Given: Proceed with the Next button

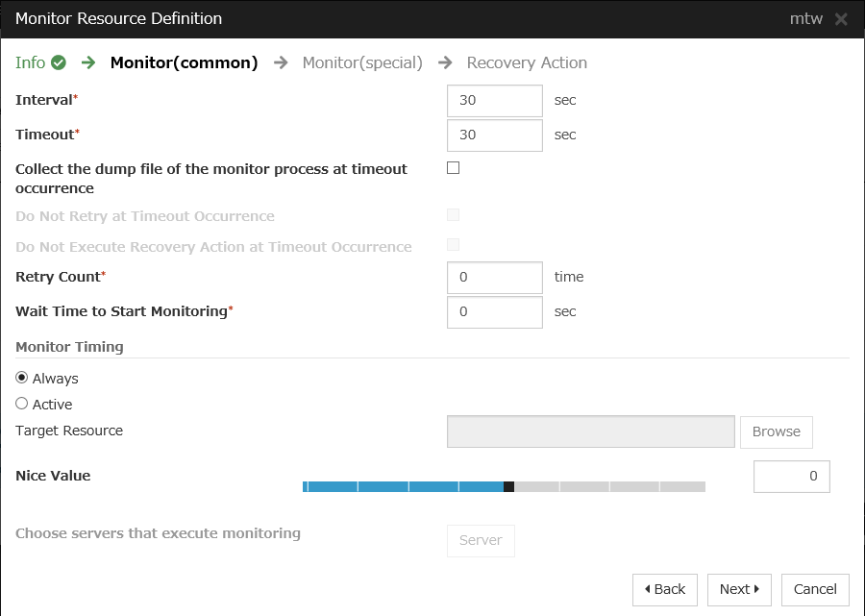Looking at the screenshot, I should point(739,589).
